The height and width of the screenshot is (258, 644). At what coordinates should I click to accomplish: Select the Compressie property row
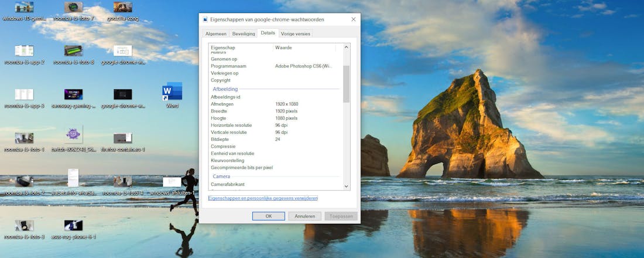[276, 147]
